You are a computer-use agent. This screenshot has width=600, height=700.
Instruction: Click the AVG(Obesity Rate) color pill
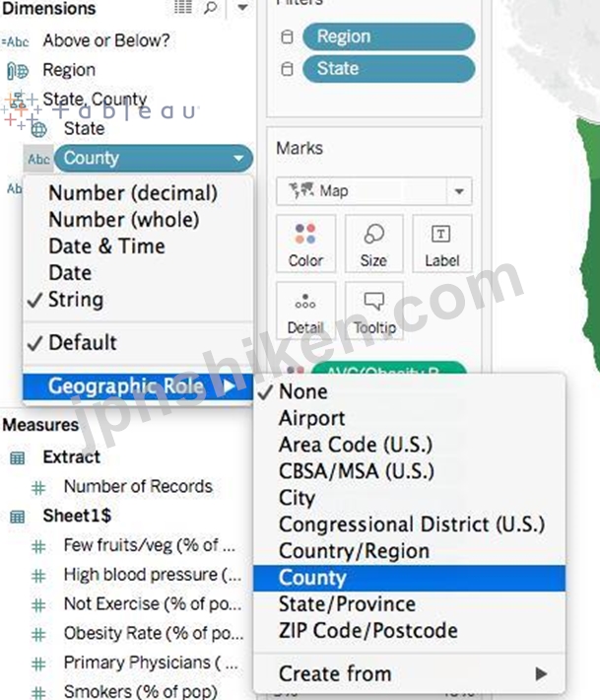pyautogui.click(x=388, y=369)
